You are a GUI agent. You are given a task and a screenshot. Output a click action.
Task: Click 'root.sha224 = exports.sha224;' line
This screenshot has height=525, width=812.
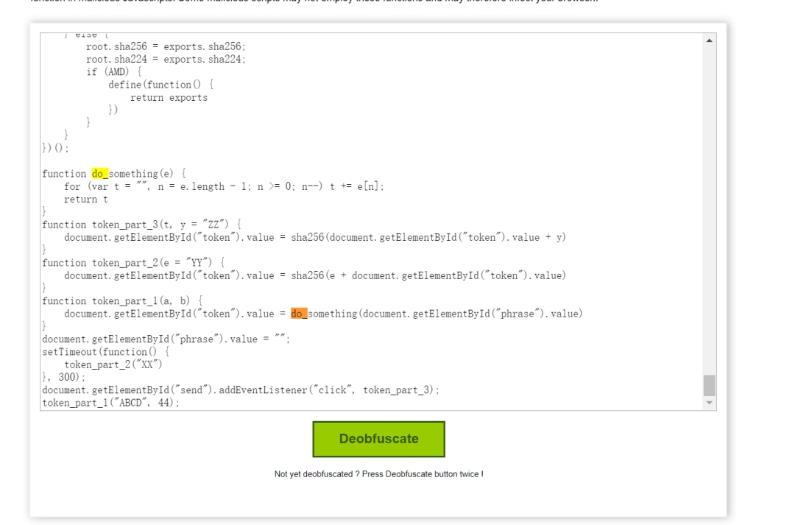(166, 60)
